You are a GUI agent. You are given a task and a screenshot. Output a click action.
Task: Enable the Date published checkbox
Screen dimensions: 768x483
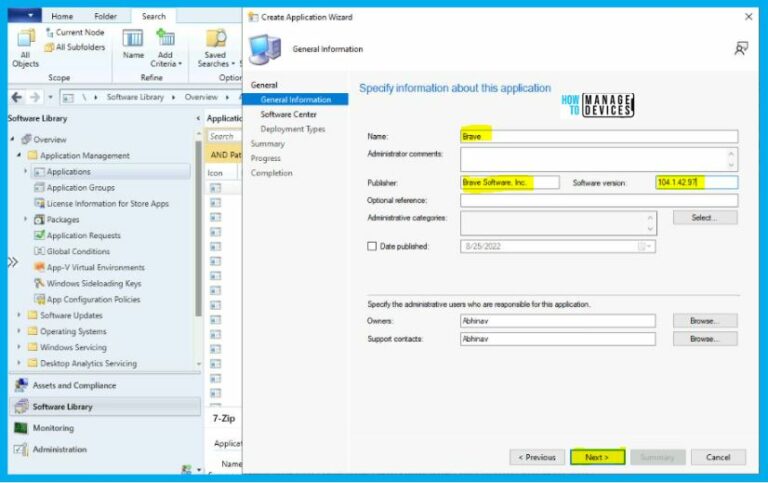click(x=372, y=246)
